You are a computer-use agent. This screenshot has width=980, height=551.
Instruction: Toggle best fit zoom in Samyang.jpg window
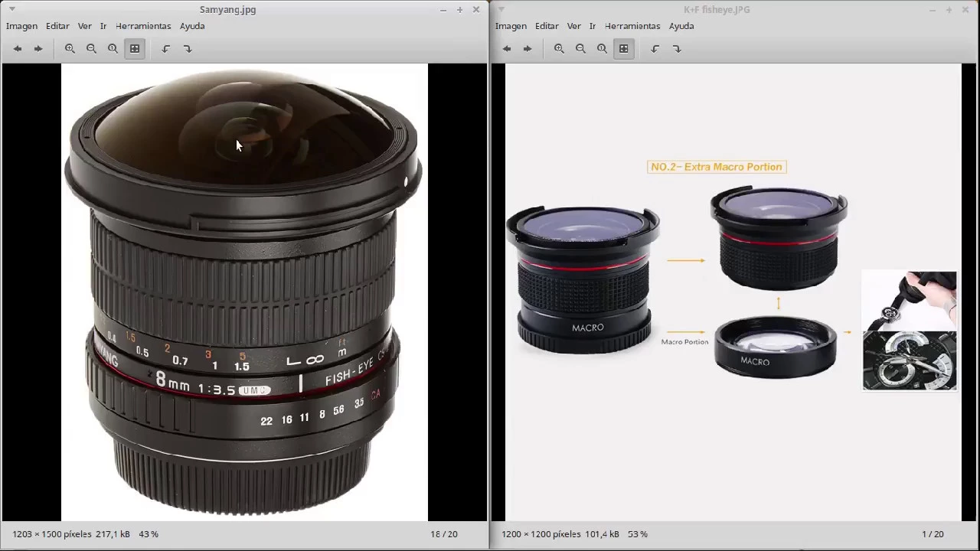click(135, 48)
